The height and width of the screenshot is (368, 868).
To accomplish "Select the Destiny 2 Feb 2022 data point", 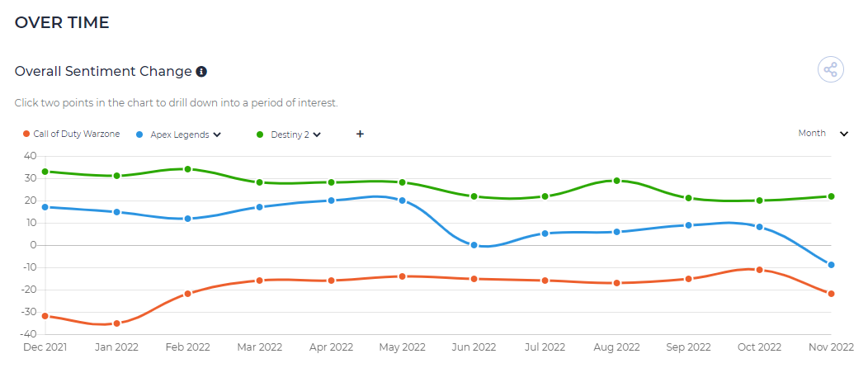I will tap(187, 169).
